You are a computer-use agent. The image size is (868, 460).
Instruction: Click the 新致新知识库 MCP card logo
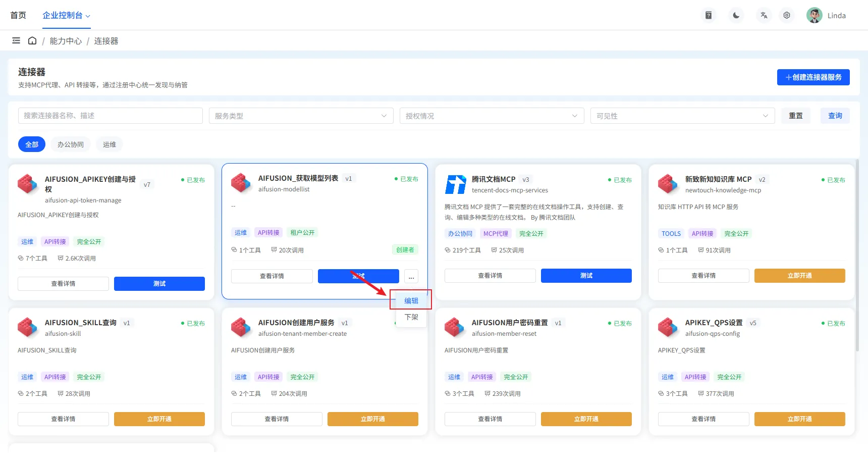click(x=668, y=184)
